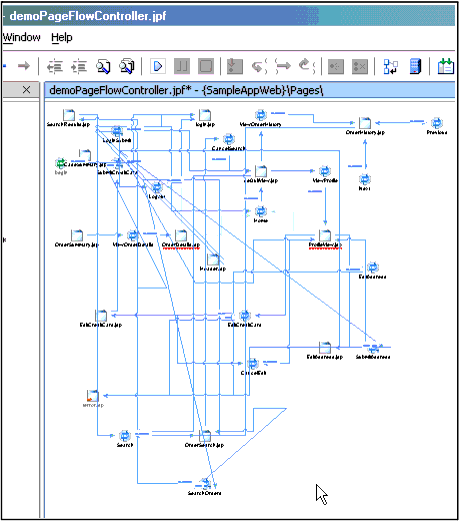Open the Window menu
Screen dimensions: 460x521
tap(22, 37)
